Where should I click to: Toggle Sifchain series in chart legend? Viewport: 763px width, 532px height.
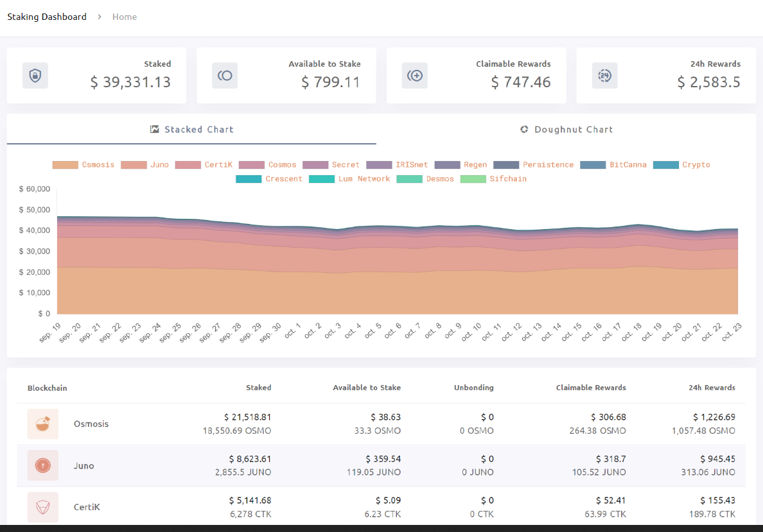point(493,179)
